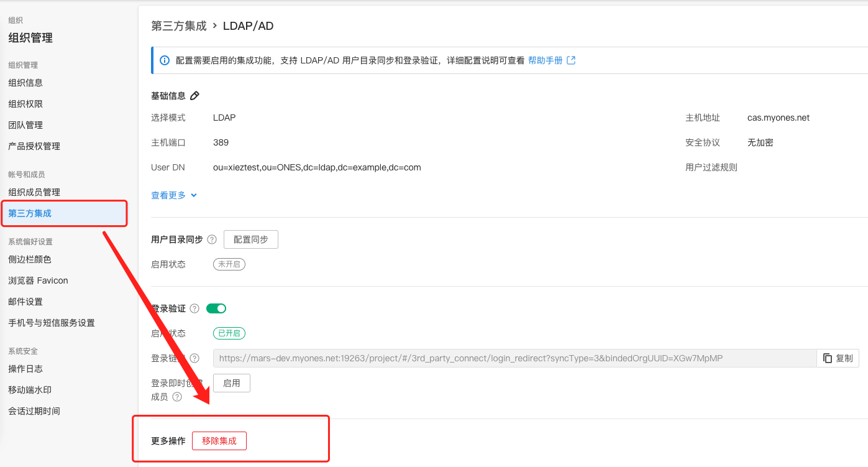Click the LDAP mode value
Screen dimensions: 868x467
[224, 118]
